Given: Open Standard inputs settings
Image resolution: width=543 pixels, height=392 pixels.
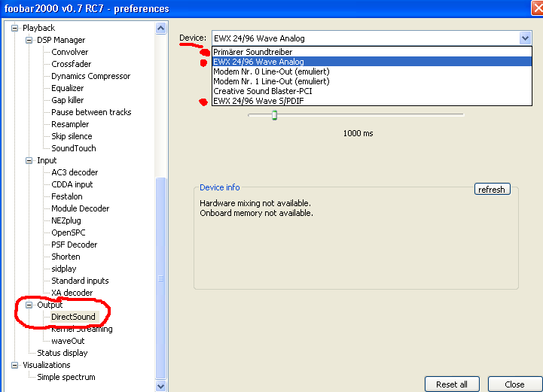Looking at the screenshot, I should pos(80,281).
